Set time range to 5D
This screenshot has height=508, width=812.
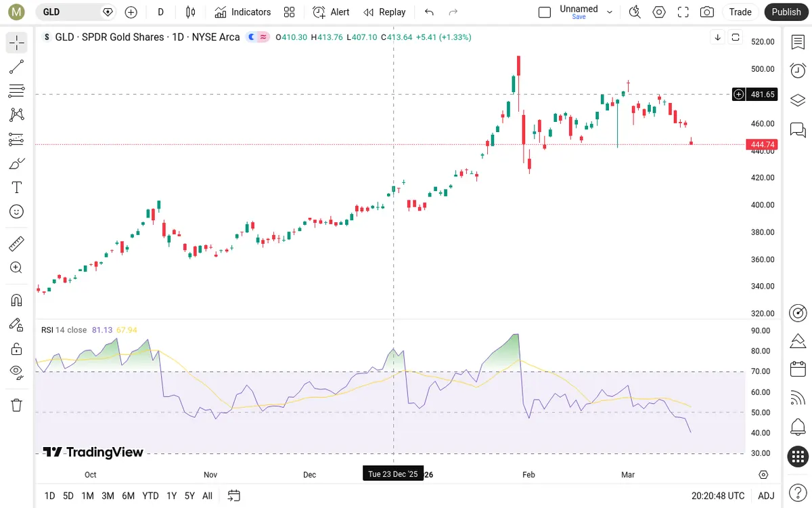[68, 496]
